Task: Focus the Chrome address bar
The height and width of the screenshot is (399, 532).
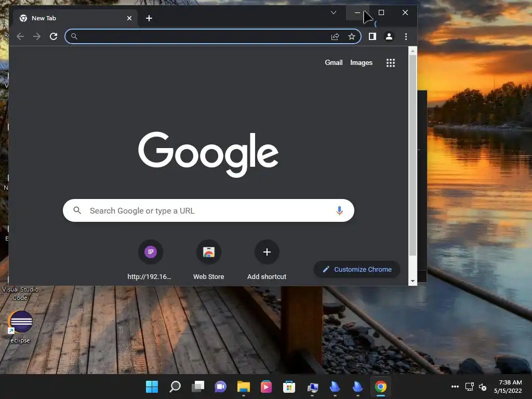Action: [x=212, y=36]
